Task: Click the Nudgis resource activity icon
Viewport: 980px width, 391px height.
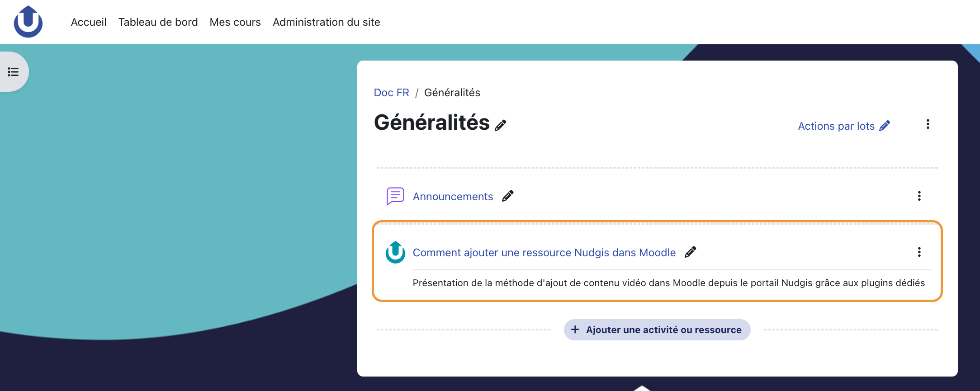Action: click(395, 252)
